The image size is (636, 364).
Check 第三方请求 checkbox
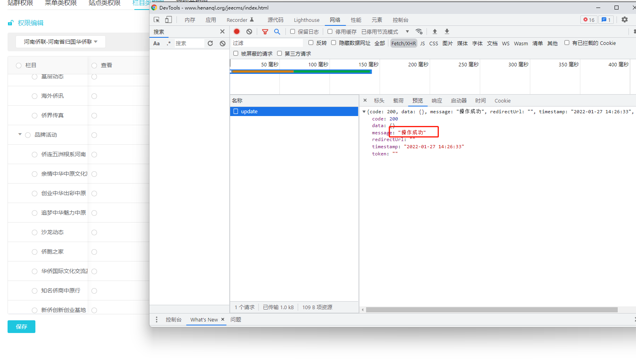(279, 53)
